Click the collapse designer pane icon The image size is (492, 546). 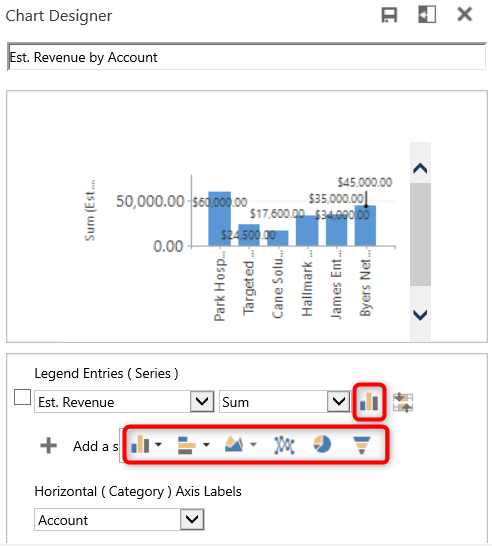[x=427, y=15]
